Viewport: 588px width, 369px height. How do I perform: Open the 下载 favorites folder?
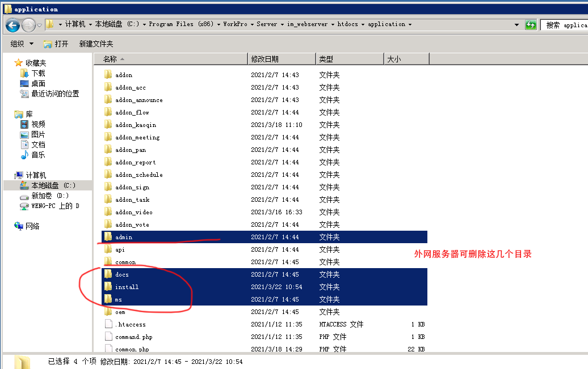pyautogui.click(x=38, y=73)
